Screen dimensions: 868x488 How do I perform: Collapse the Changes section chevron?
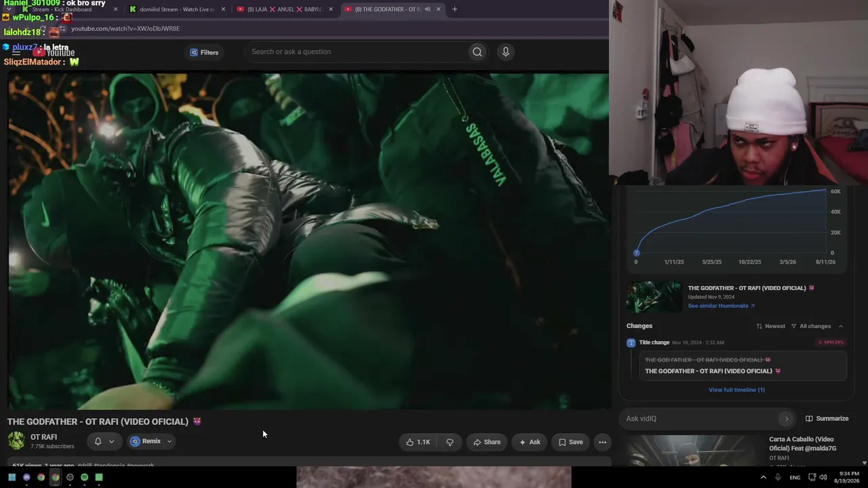[x=841, y=326]
